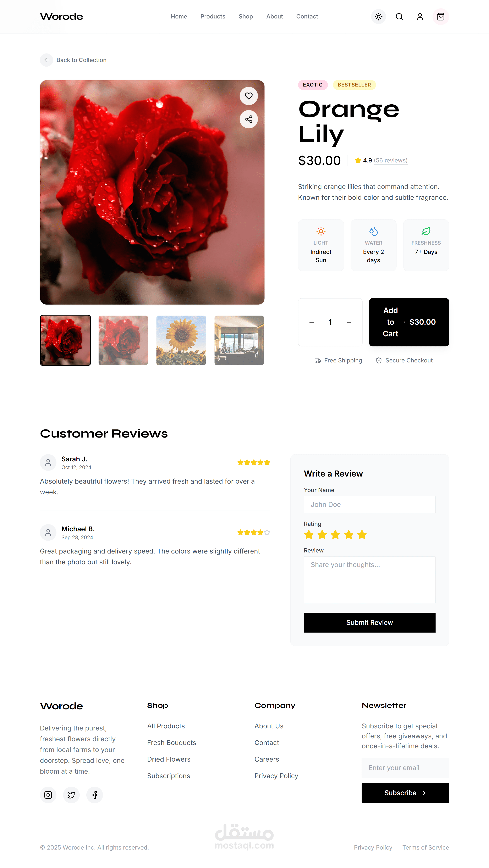This screenshot has height=868, width=489.
Task: Open search with the magnifier icon
Action: pyautogui.click(x=399, y=17)
